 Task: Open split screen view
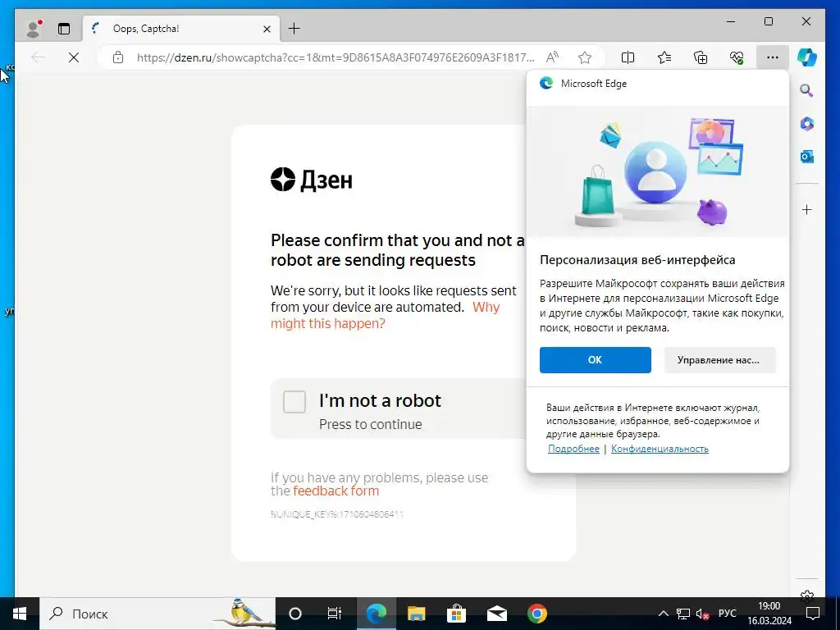click(x=628, y=57)
